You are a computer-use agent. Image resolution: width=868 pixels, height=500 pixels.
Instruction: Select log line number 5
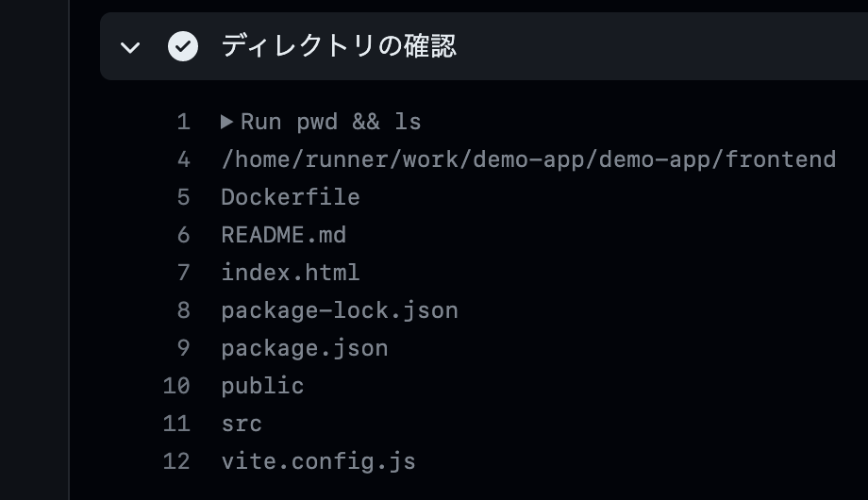pos(183,197)
